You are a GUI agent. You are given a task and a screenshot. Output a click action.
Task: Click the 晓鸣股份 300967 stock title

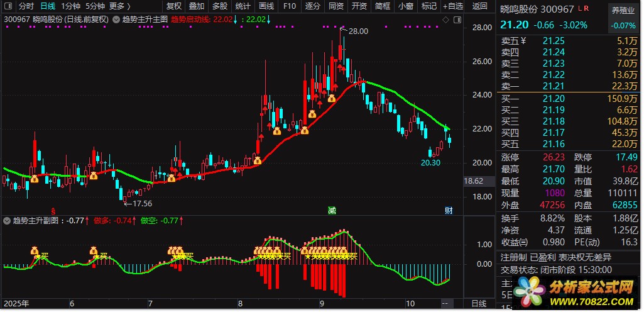(537, 9)
